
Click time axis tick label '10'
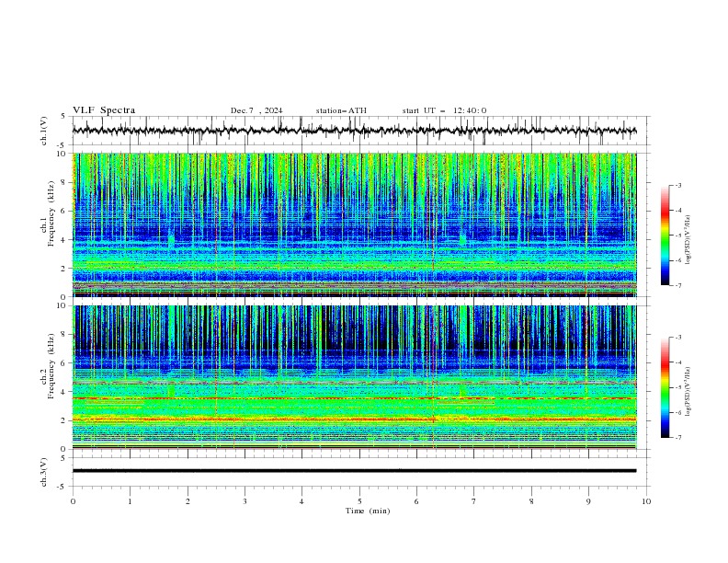click(x=646, y=501)
